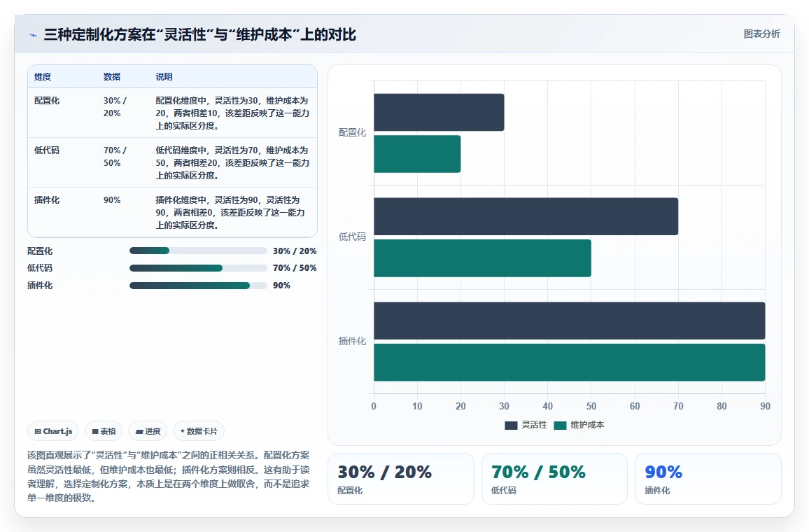Click the 30% / 20% 配置化 data card

pos(401,479)
